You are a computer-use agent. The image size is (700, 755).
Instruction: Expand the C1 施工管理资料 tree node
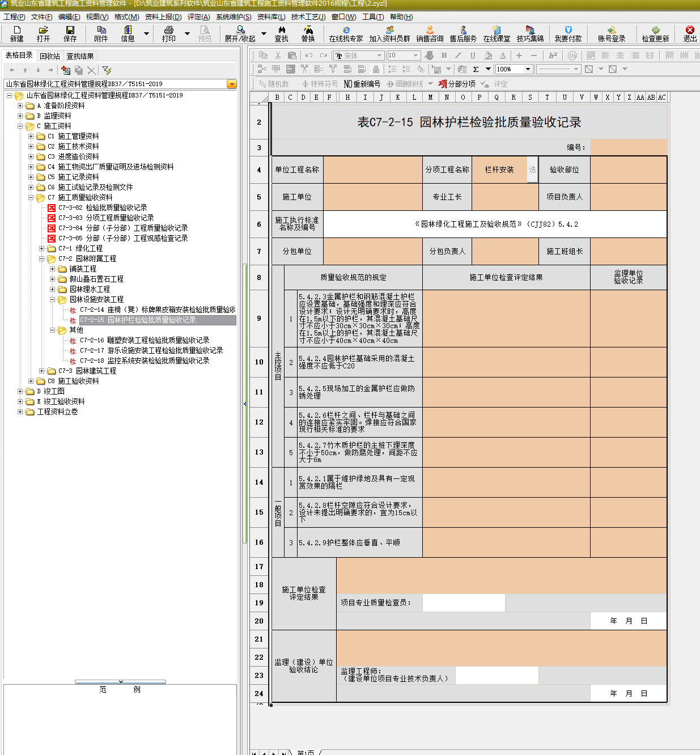(x=31, y=136)
